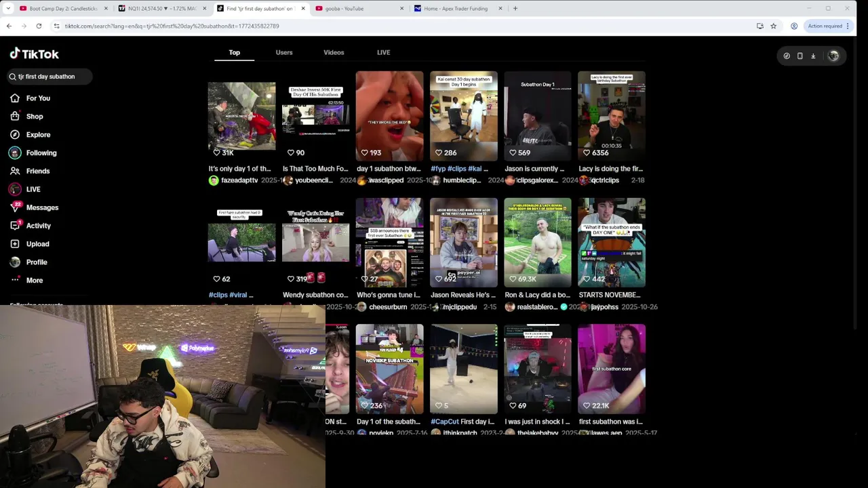Click the TikTok logo
The height and width of the screenshot is (488, 868).
click(35, 54)
